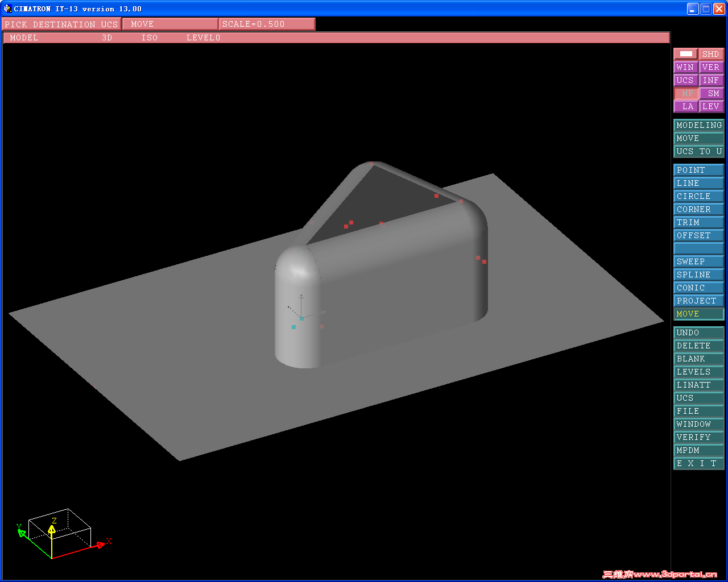
Task: Click the MODEL label in status bar
Action: coord(24,38)
